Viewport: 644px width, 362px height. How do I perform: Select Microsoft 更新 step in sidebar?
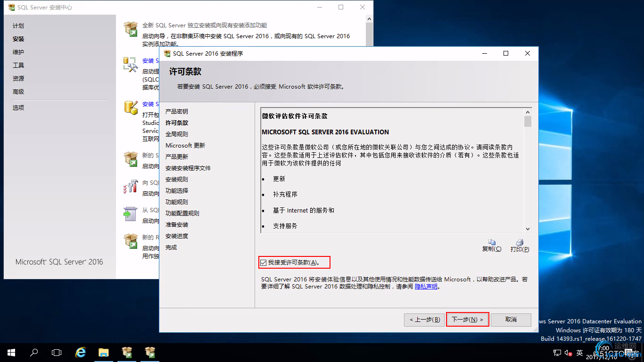point(185,145)
